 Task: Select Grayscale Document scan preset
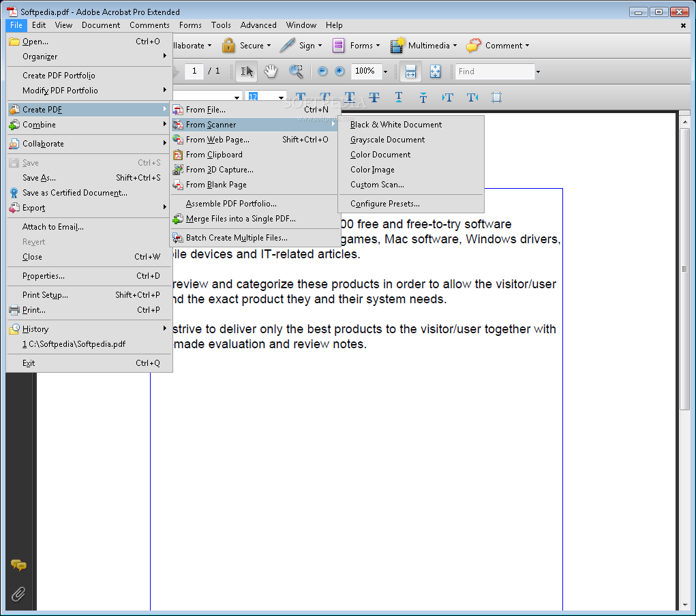(411, 140)
